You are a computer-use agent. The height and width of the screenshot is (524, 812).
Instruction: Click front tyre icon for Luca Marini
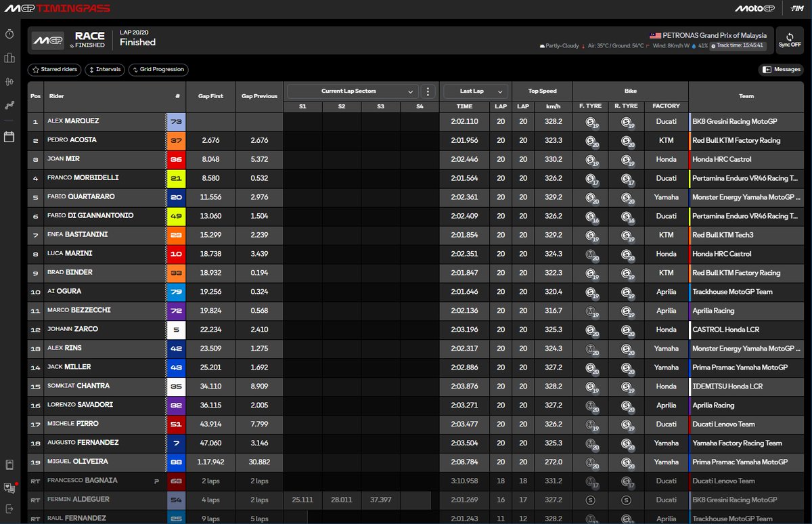click(591, 255)
